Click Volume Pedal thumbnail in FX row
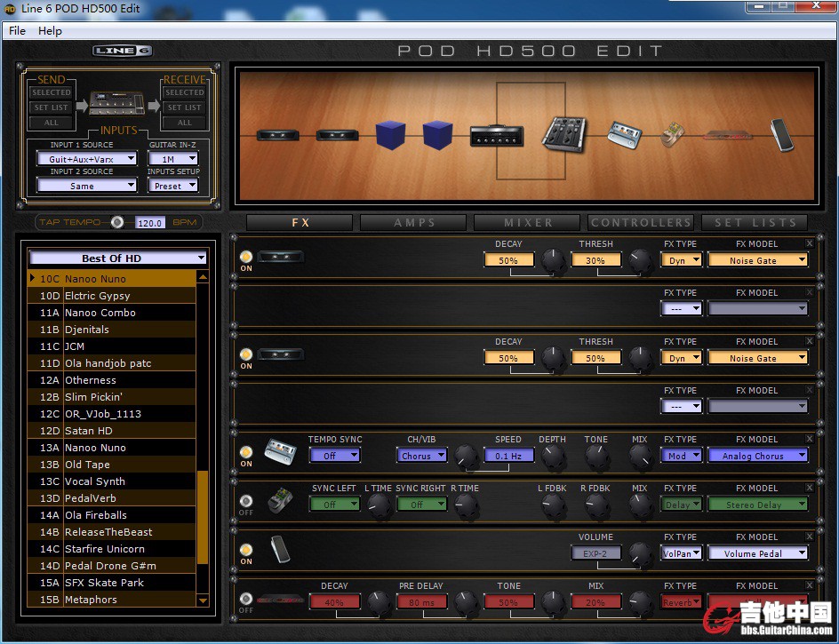 (279, 549)
